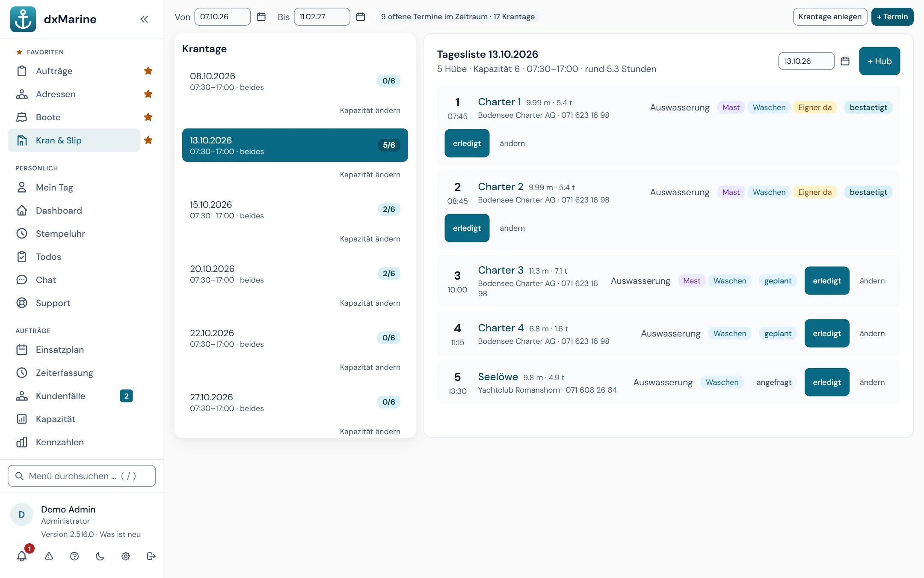
Task: Toggle dark mode moon icon
Action: coord(100,556)
